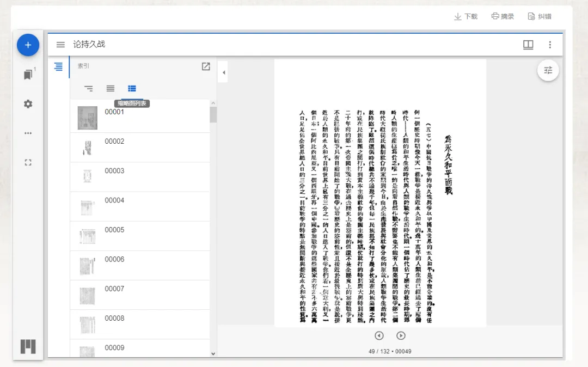This screenshot has height=367, width=588.
Task: Go to the next page arrow
Action: (401, 335)
